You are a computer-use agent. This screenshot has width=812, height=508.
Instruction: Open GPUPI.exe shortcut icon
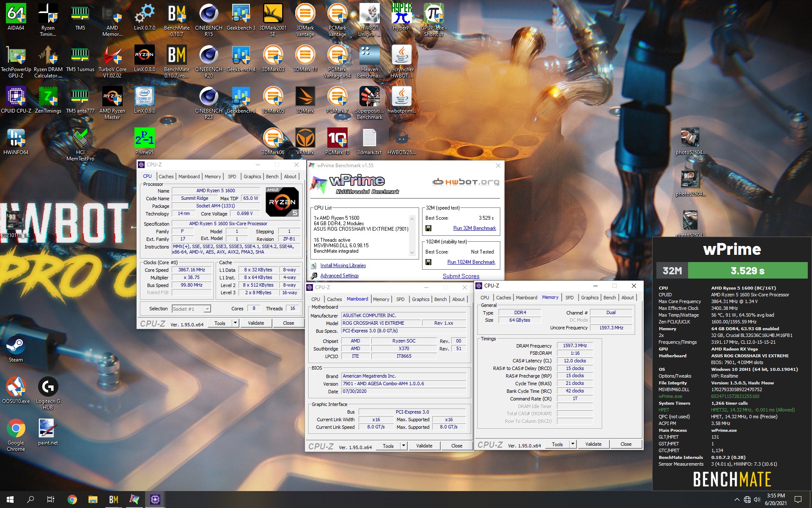click(x=433, y=20)
